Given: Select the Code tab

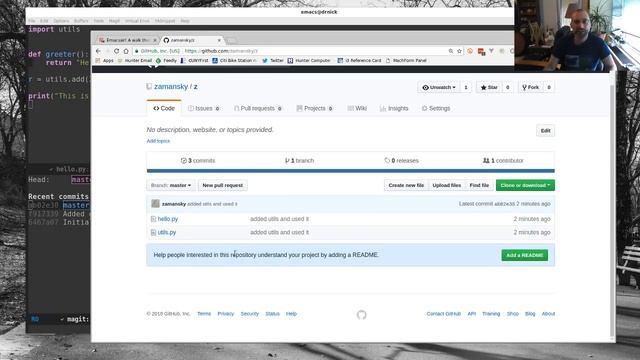Looking at the screenshot, I should tap(164, 108).
